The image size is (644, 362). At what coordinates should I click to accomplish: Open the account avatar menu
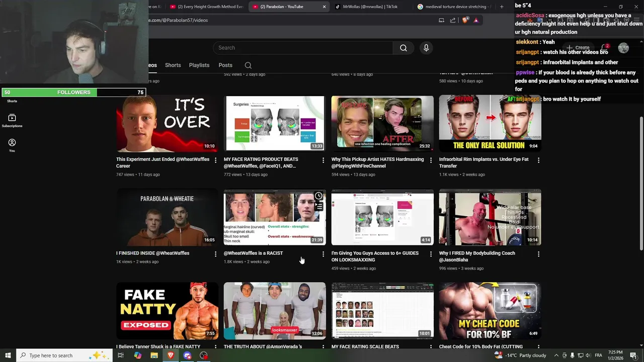[623, 48]
